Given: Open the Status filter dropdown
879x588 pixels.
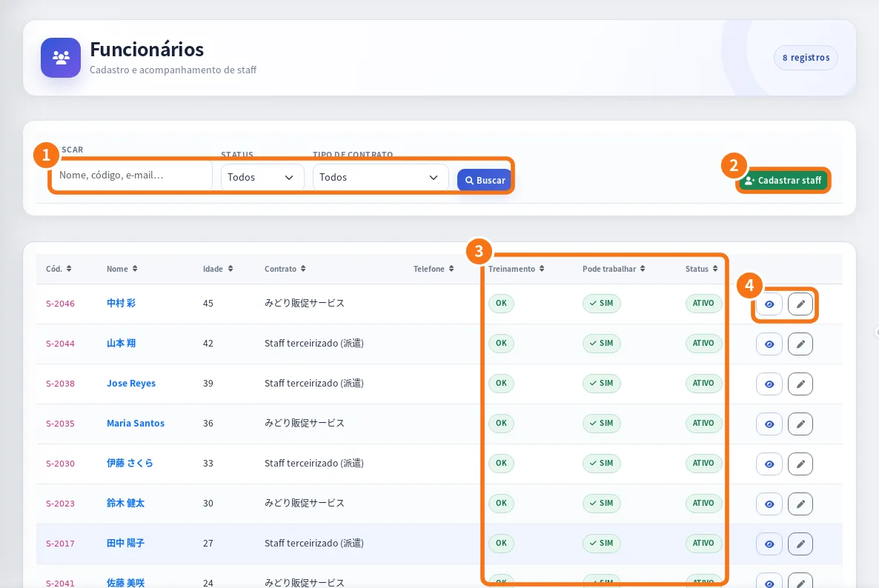Looking at the screenshot, I should pos(262,177).
